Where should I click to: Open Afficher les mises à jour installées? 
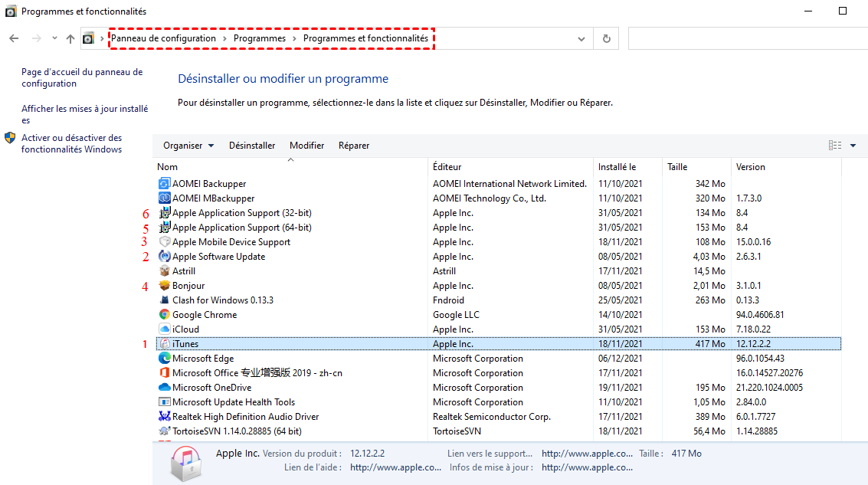click(85, 114)
